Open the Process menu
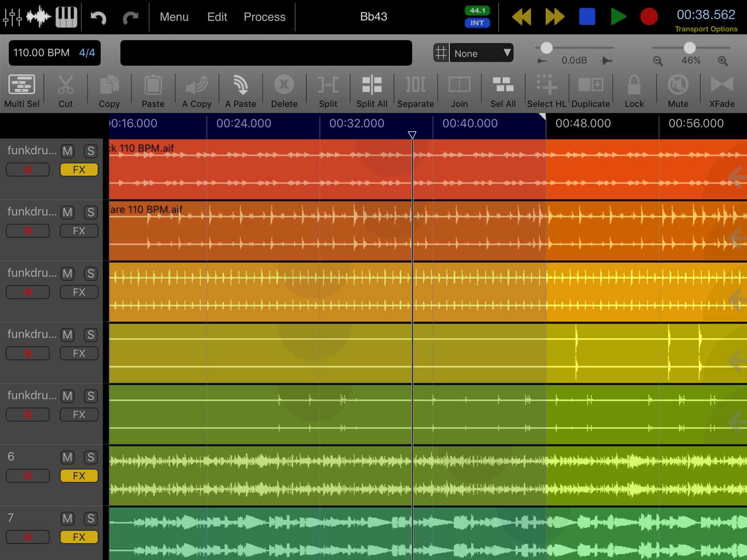Screen dimensions: 747x560 tap(265, 17)
